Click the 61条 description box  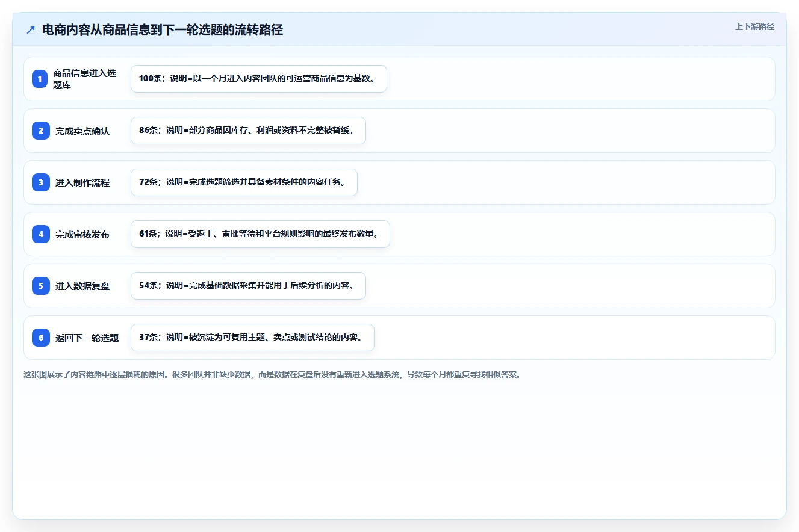point(260,234)
